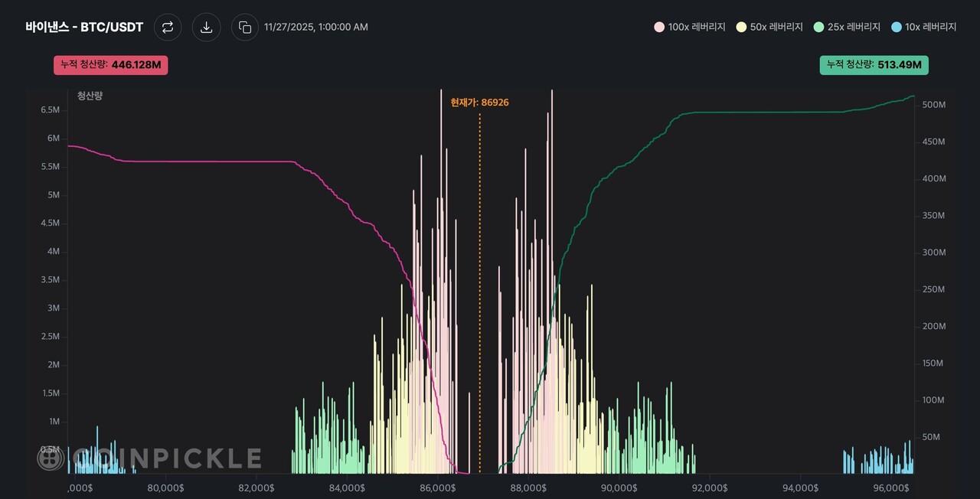Viewport: 980px width, 499px height.
Task: Click the copy image icon
Action: [x=245, y=28]
